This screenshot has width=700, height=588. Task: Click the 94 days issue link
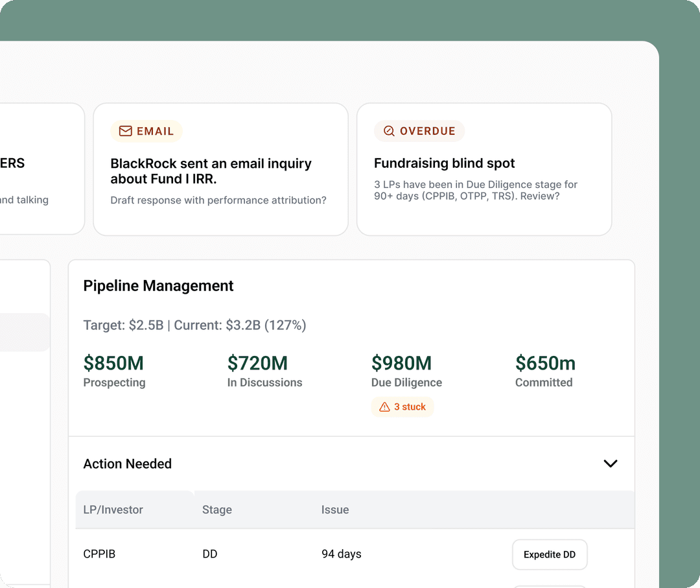(341, 554)
